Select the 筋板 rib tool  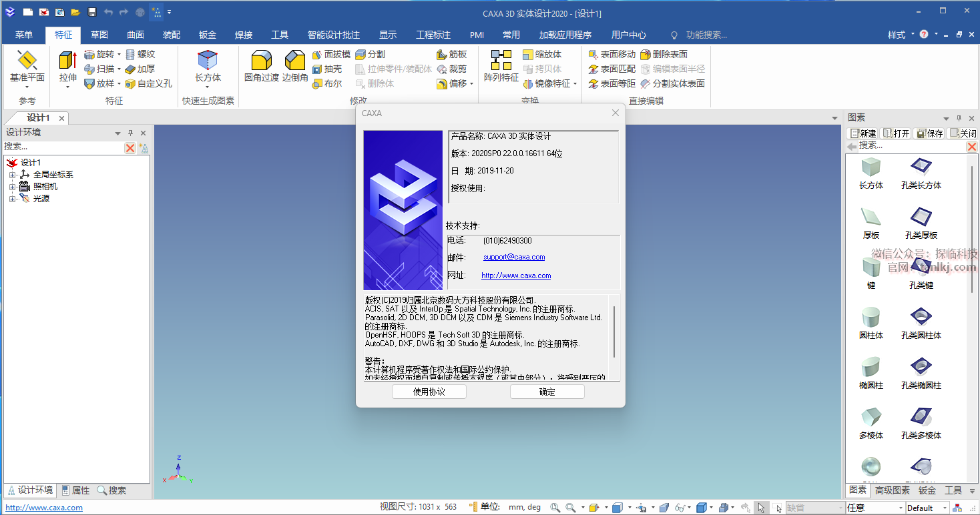click(452, 54)
